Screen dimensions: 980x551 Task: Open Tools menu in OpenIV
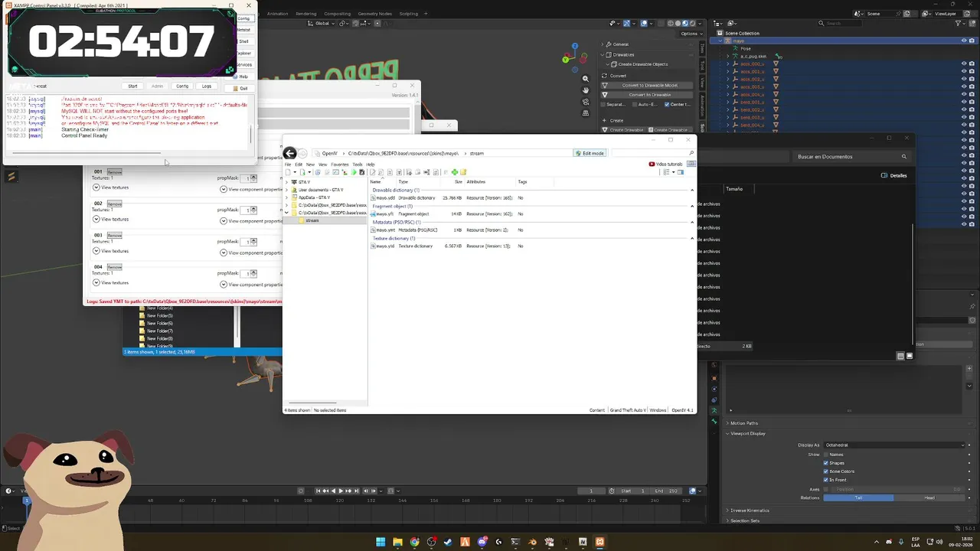[x=357, y=165]
